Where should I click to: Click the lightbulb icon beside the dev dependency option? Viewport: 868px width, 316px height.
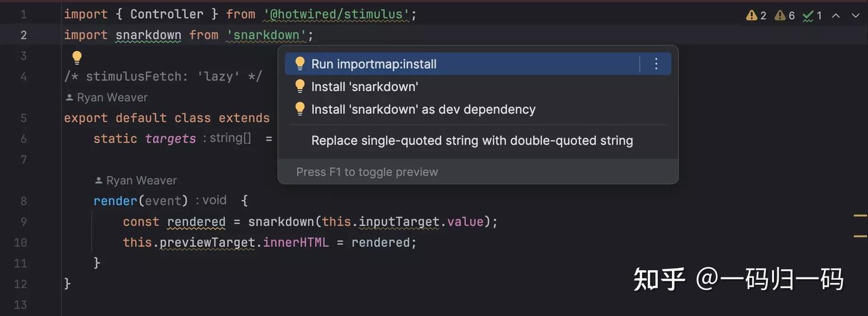pos(300,110)
